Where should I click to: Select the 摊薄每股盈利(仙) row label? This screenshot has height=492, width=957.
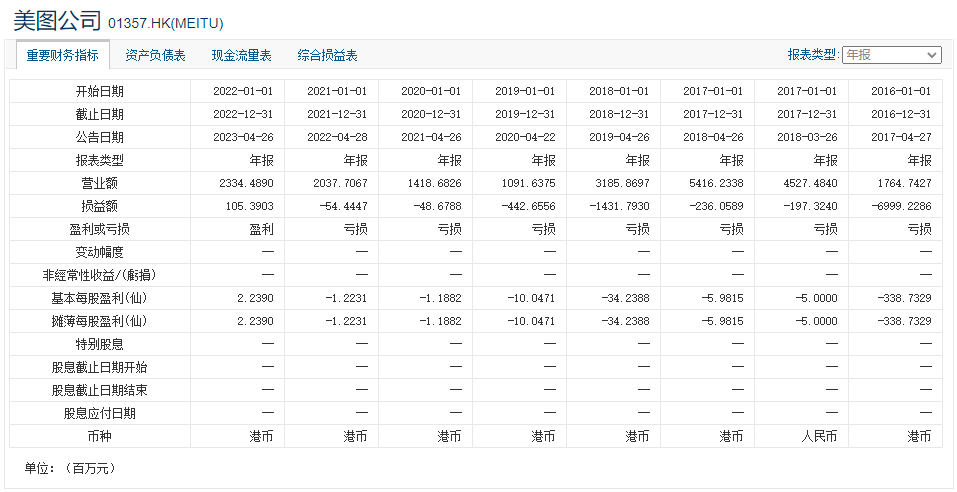coord(100,321)
